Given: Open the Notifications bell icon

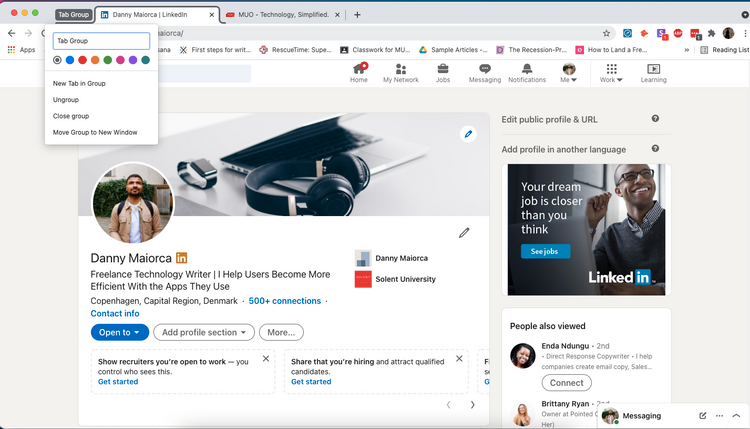Looking at the screenshot, I should (527, 69).
